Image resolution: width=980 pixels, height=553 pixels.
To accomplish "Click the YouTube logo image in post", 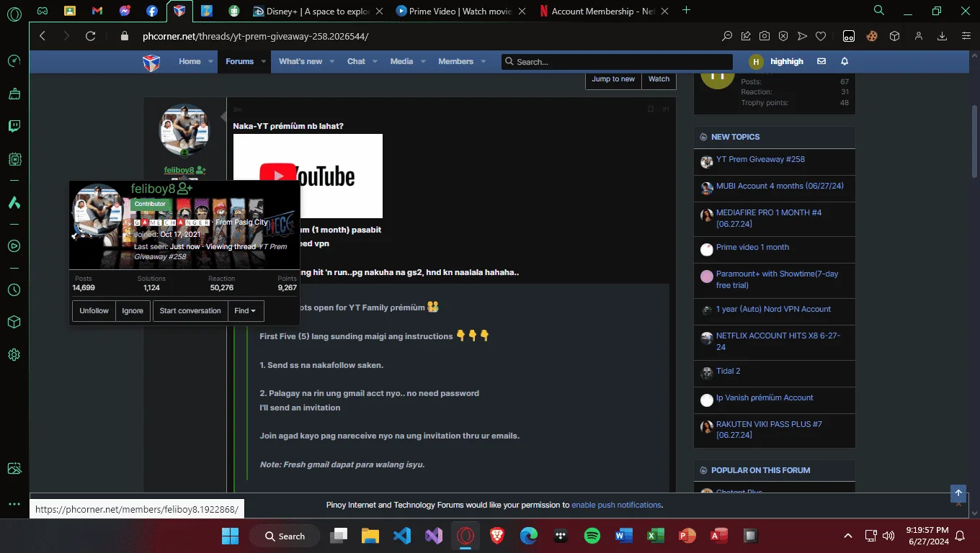I will coord(308,176).
